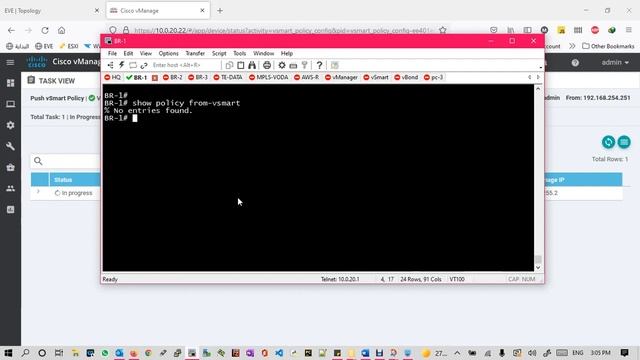Open the Tools menu in SecureCRT
The width and height of the screenshot is (640, 360).
point(240,53)
